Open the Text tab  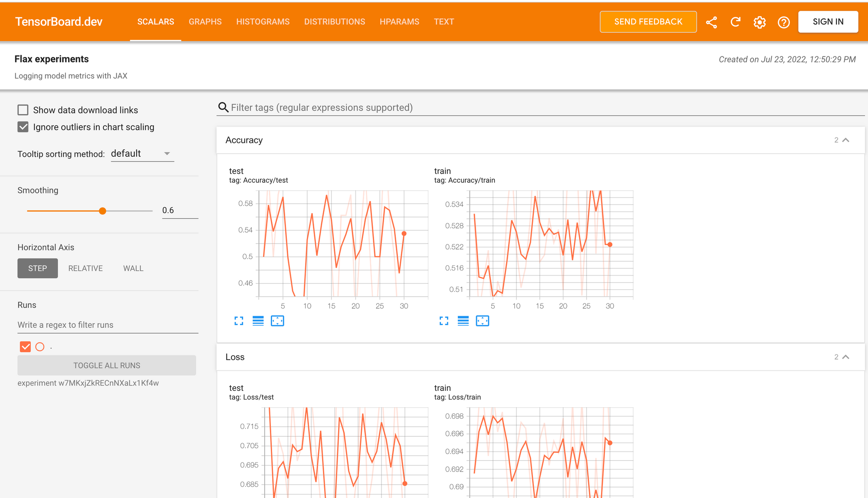[444, 22]
